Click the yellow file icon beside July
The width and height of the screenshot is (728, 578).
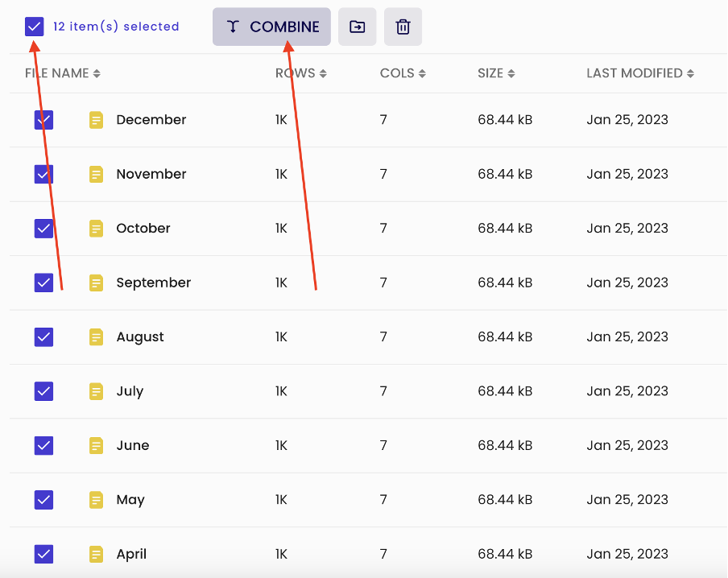[96, 391]
